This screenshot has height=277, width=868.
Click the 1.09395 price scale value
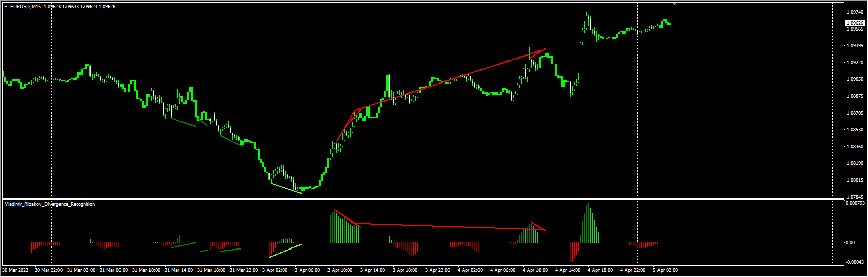[x=855, y=46]
